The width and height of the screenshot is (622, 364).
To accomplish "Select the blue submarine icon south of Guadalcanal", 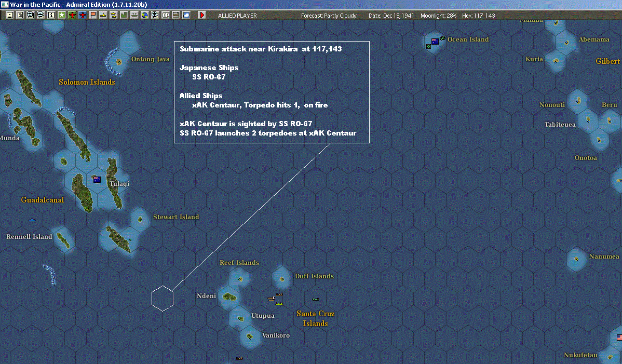I will 33,220.
